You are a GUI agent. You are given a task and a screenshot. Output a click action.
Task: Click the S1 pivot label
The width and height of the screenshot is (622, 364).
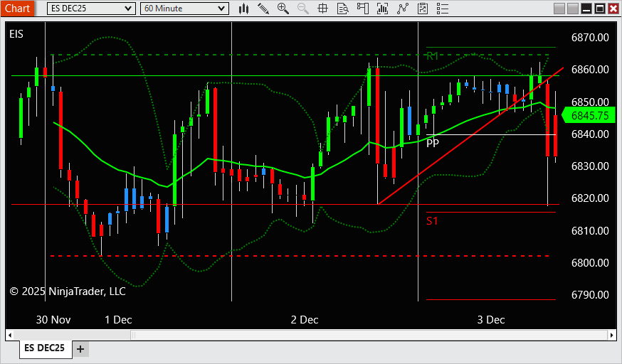click(x=432, y=221)
